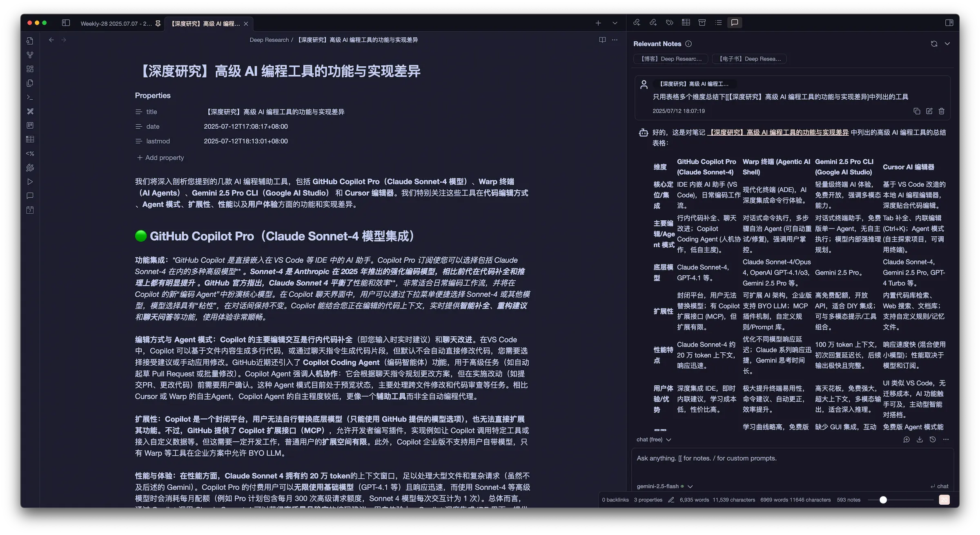
Task: Open the Templater <% ribbon icon
Action: pyautogui.click(x=30, y=154)
